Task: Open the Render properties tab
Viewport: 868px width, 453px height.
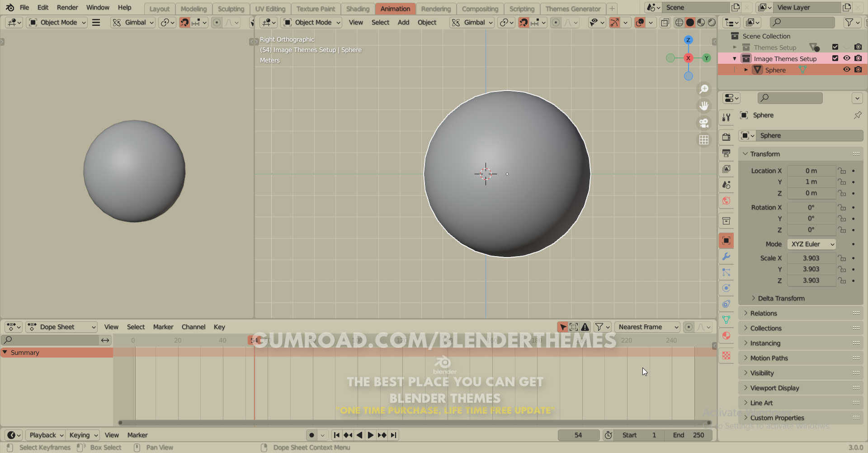Action: pos(726,137)
